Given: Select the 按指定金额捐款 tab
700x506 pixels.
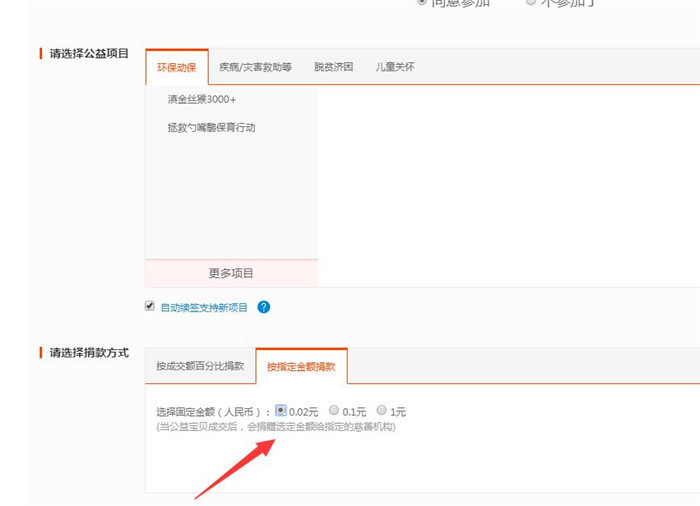Looking at the screenshot, I should pos(301,367).
